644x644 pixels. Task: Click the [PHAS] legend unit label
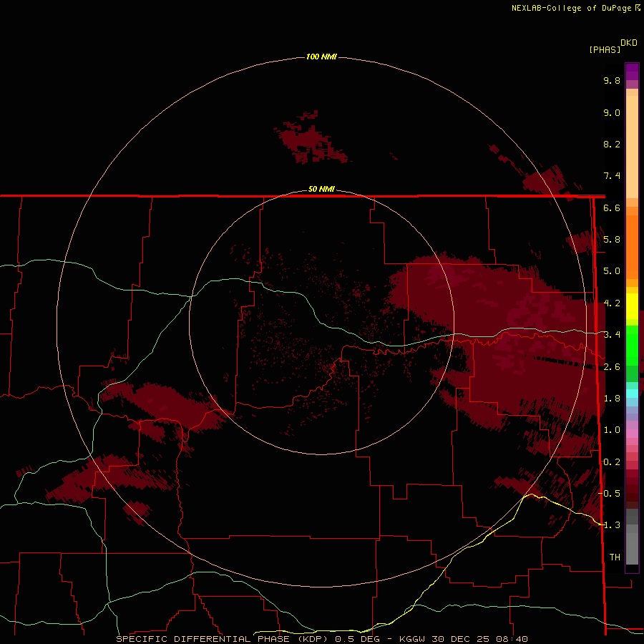coord(605,49)
